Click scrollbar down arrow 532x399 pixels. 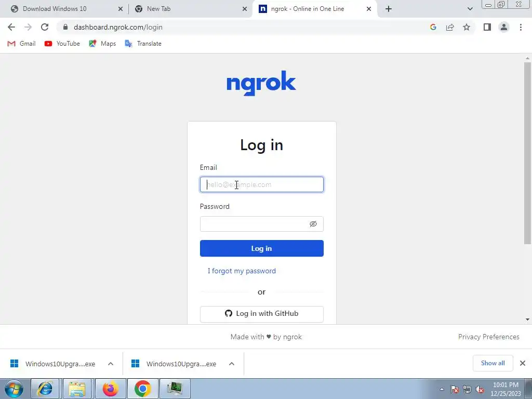click(x=527, y=320)
